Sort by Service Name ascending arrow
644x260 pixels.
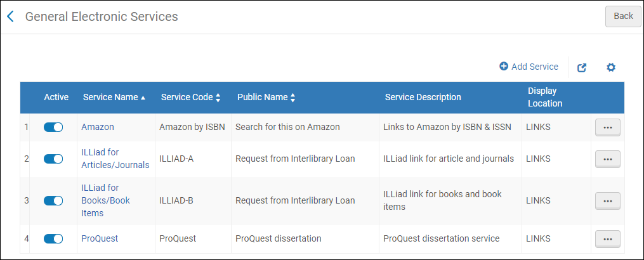tap(143, 98)
